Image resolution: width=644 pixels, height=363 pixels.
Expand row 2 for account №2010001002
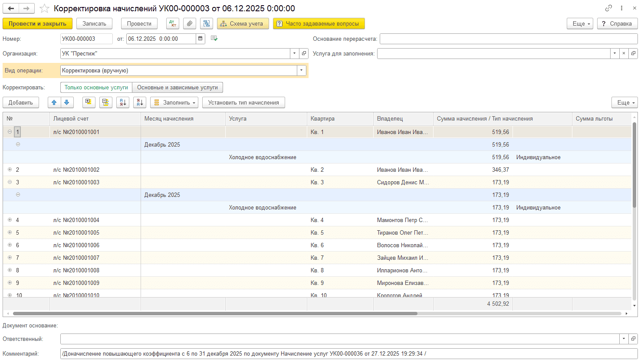coord(10,170)
